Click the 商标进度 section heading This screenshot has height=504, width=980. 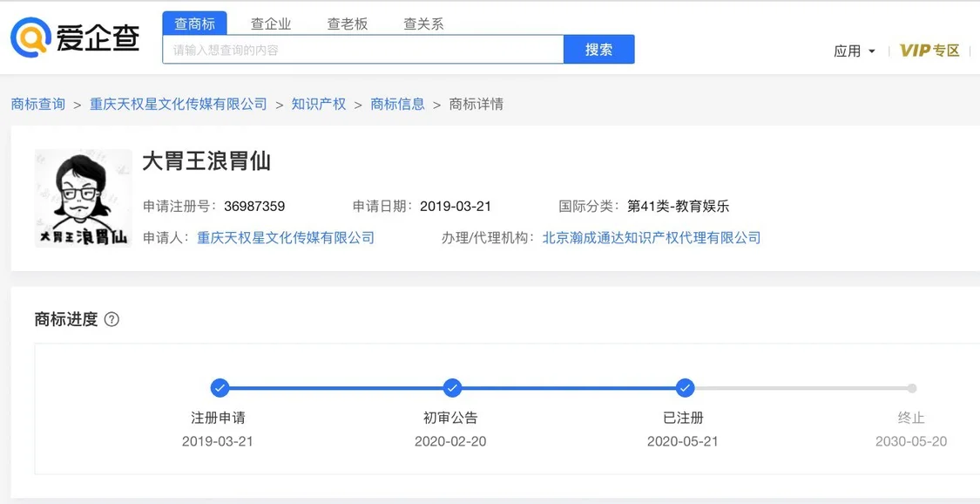pyautogui.click(x=66, y=319)
